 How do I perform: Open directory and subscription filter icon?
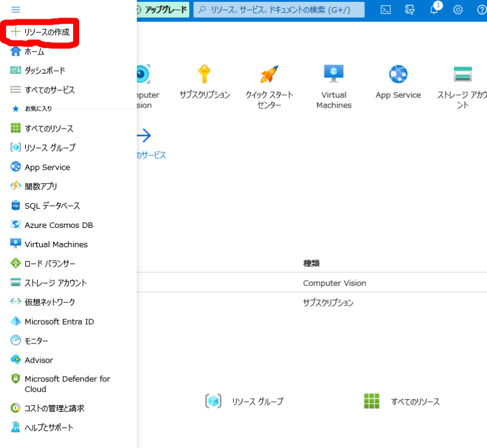[410, 10]
